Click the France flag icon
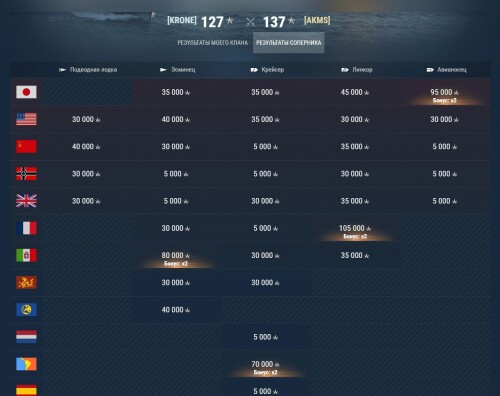Viewport: 500px width, 396px height. 26,228
